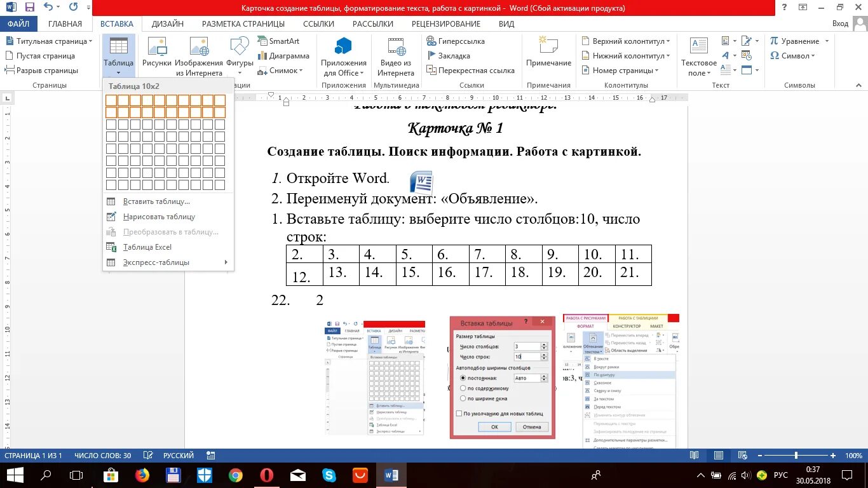Switch to Read Mode view in status bar
This screenshot has width=868, height=488.
[x=695, y=456]
